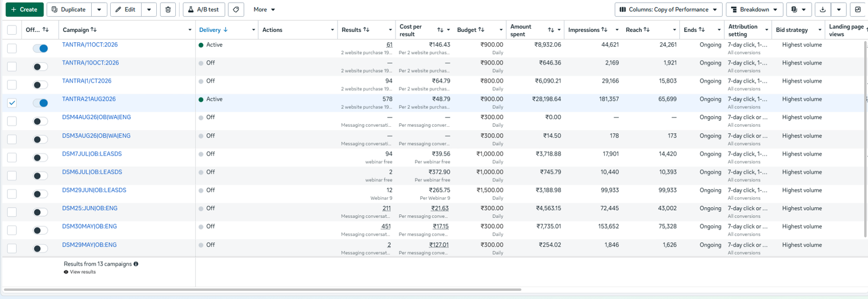Open the Breakdown dropdown

[x=754, y=10]
